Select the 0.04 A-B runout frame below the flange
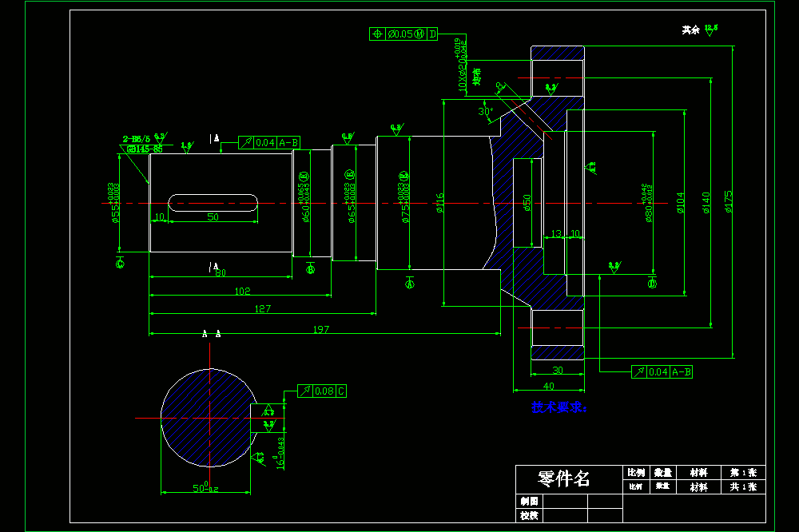This screenshot has height=532, width=799. click(x=662, y=372)
